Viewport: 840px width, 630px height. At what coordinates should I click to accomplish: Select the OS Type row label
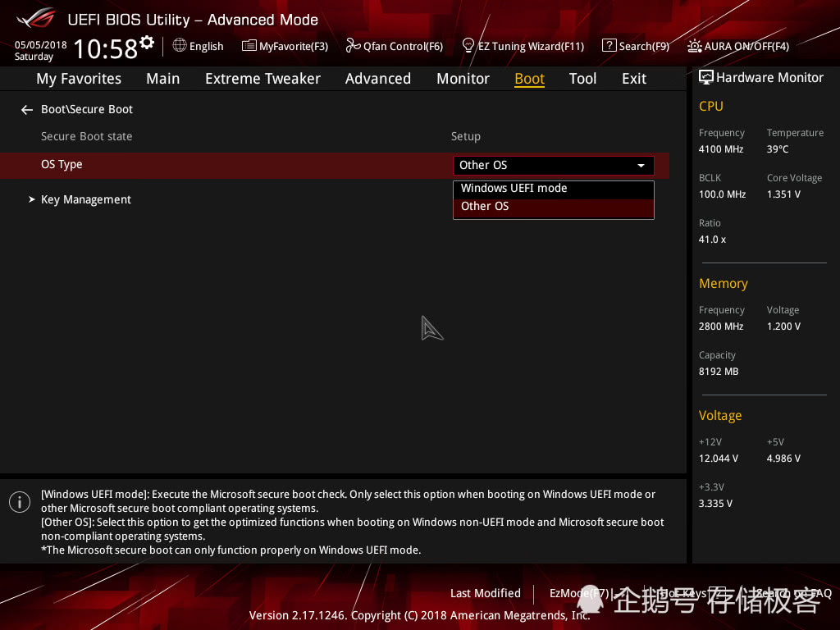click(x=62, y=164)
